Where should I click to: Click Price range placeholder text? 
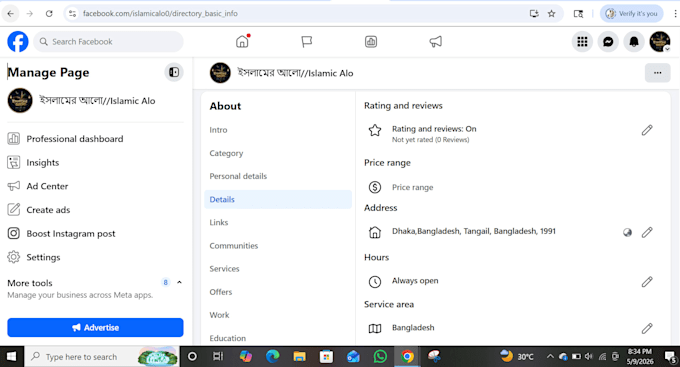click(412, 187)
